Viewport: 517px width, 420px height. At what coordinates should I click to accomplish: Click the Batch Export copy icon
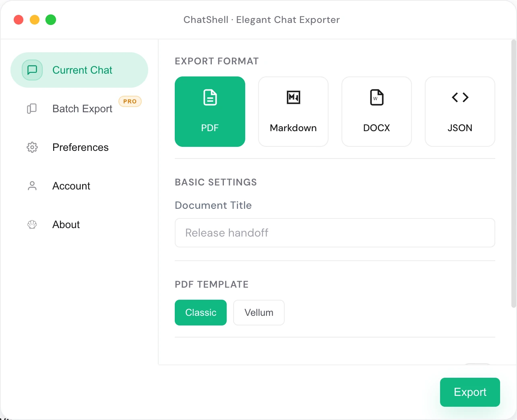[32, 109]
